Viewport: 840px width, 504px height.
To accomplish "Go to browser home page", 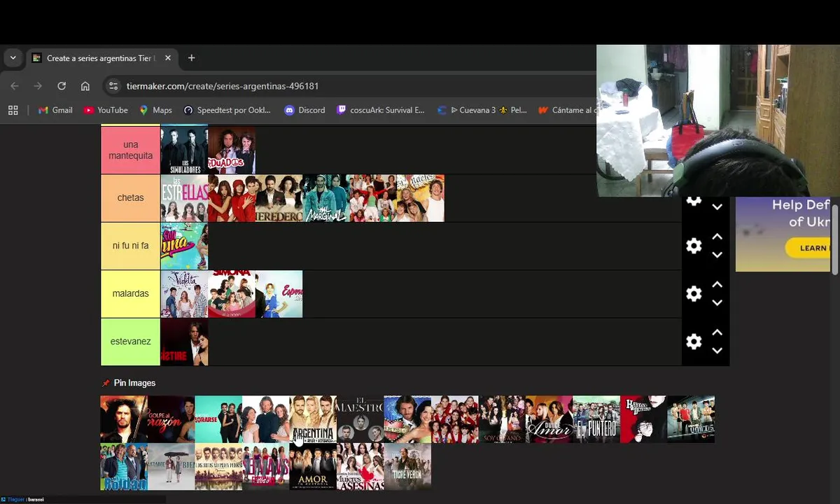I will tap(85, 86).
